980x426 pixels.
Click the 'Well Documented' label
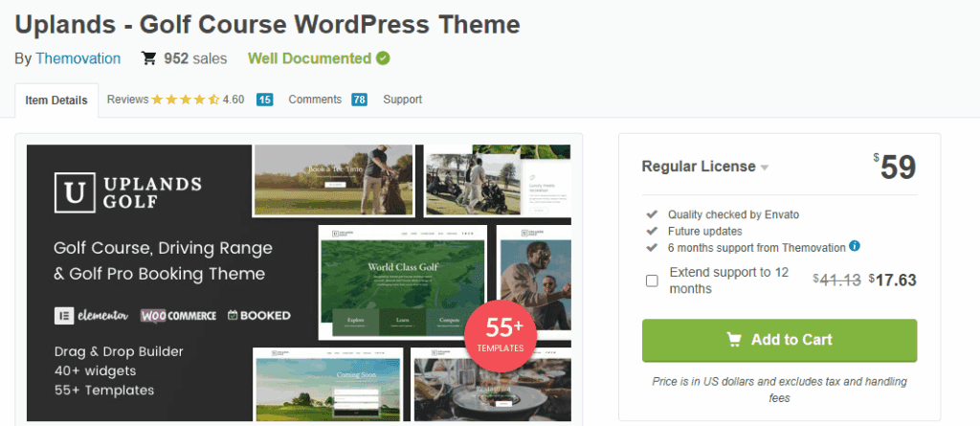(x=309, y=58)
